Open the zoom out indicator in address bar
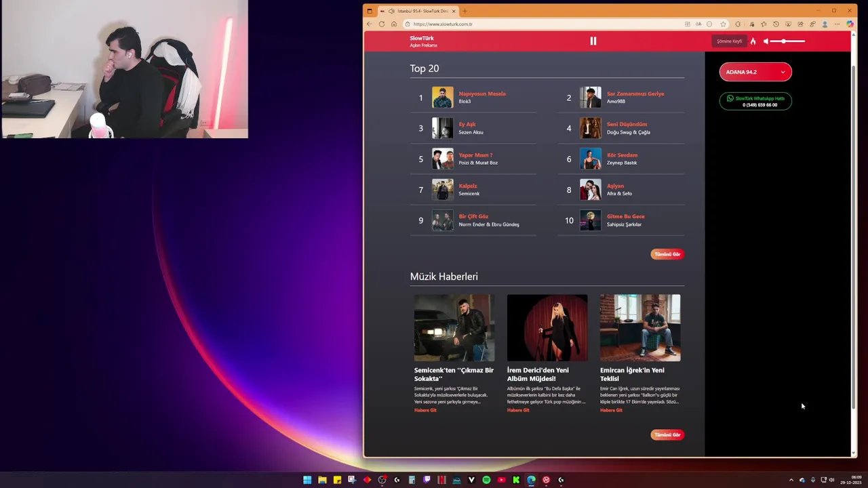The image size is (868, 488). coord(709,24)
